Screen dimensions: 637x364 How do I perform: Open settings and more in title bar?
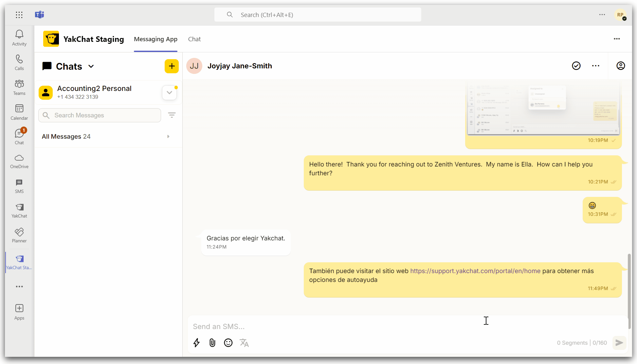click(602, 15)
